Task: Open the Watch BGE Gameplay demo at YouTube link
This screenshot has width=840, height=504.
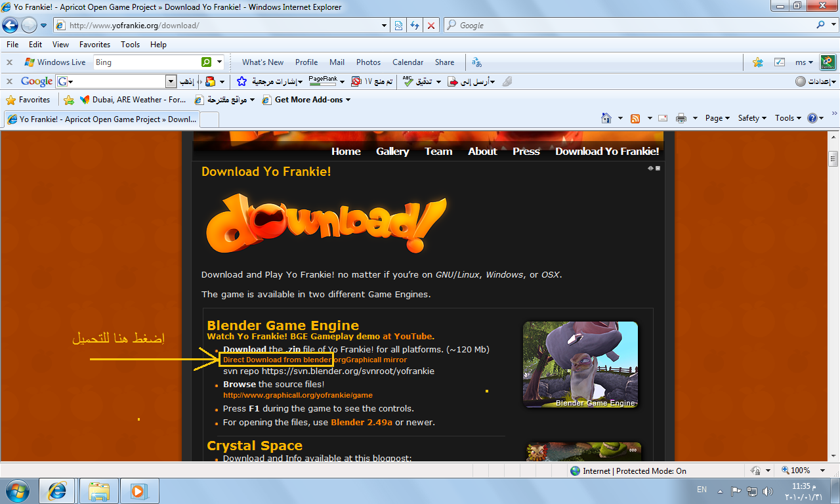Action: 320,336
